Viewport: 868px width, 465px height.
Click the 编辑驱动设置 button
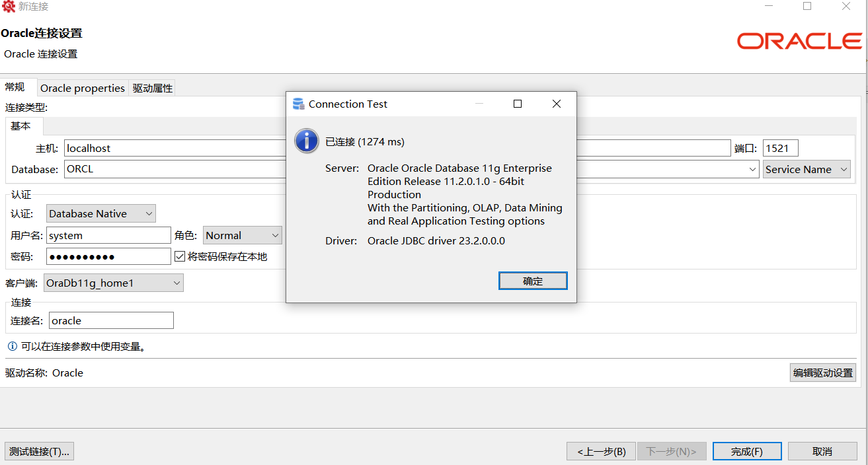pyautogui.click(x=822, y=373)
